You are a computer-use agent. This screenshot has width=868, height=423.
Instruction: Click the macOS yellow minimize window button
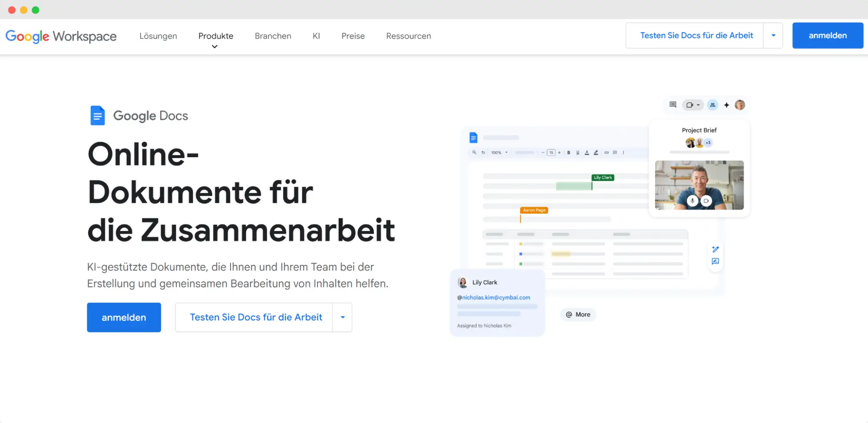(24, 10)
